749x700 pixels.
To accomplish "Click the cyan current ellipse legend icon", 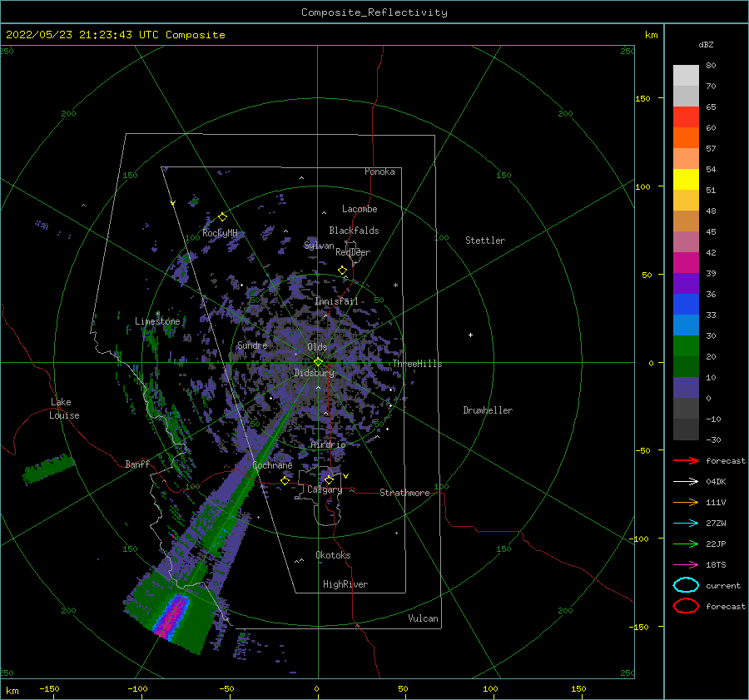I will 686,585.
